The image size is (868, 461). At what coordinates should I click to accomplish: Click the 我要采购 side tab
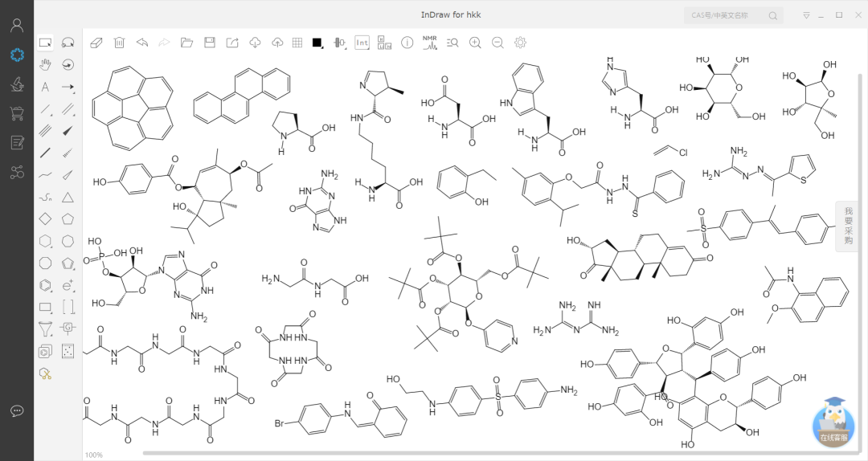tap(849, 226)
